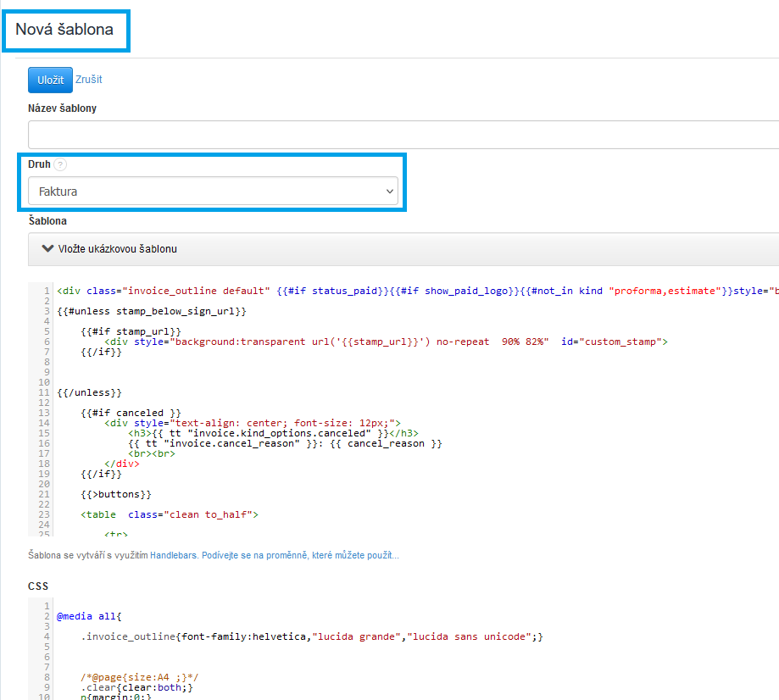Screen dimensions: 779x700
Task: Open the Druh dropdown showing Faktura
Action: tap(213, 192)
